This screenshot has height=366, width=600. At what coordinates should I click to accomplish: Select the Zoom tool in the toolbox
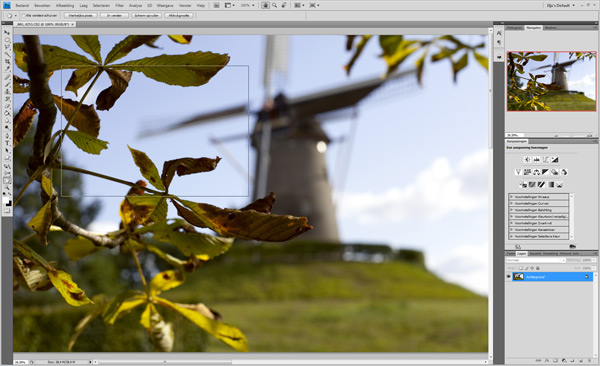[x=7, y=188]
